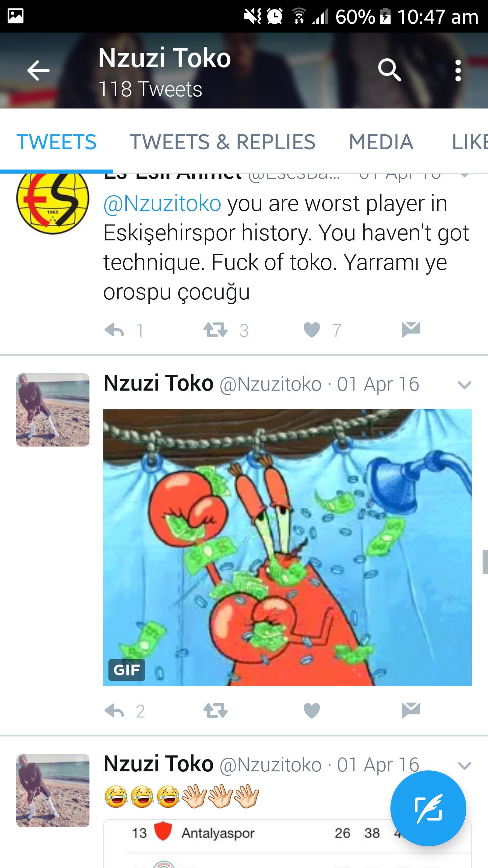This screenshot has width=488, height=868.
Task: Retweet the tweet with 3 retweets
Action: (x=216, y=330)
